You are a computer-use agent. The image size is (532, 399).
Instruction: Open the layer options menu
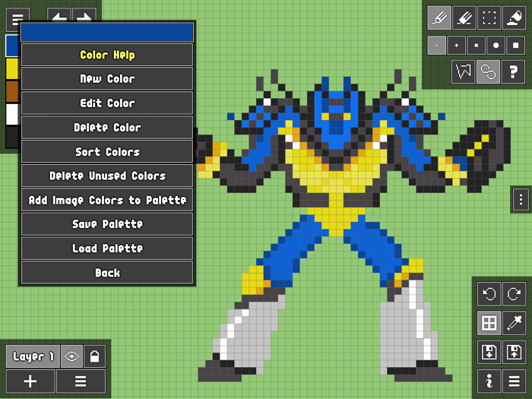(81, 381)
